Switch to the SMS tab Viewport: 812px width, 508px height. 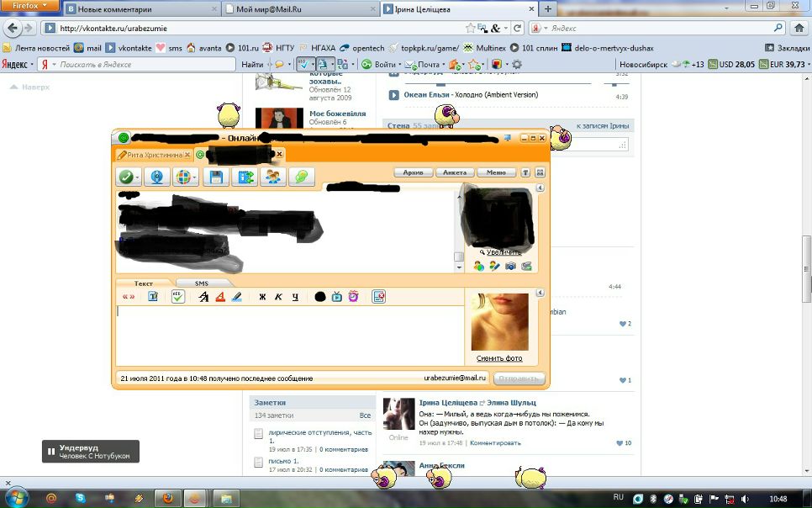tap(202, 283)
